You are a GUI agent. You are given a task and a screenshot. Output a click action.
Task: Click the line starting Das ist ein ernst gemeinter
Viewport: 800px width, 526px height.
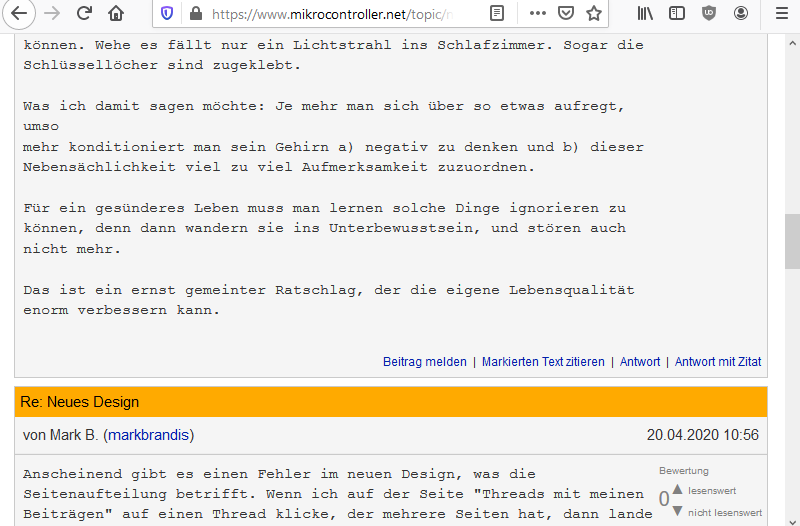point(329,290)
